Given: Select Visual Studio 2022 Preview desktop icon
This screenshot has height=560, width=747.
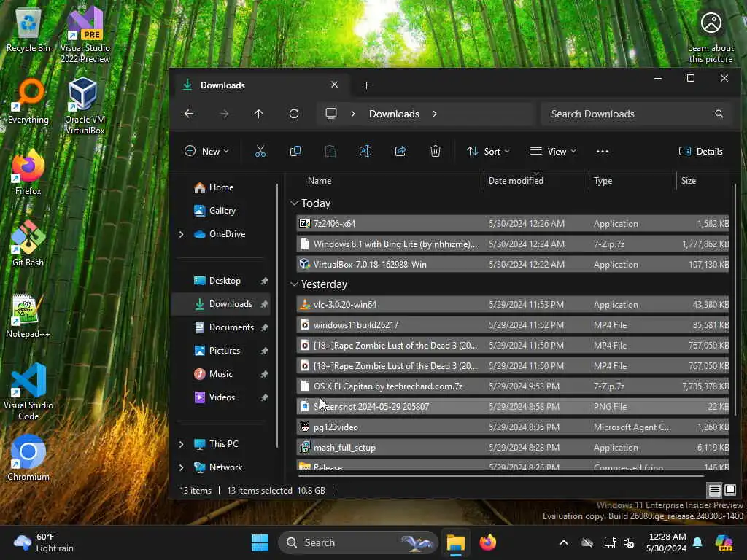Looking at the screenshot, I should [x=85, y=34].
